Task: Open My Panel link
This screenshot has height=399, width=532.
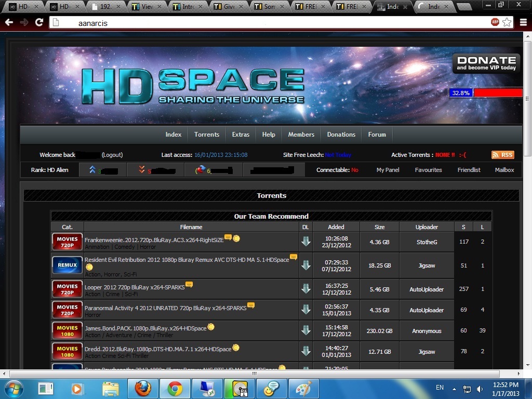Action: [x=388, y=170]
